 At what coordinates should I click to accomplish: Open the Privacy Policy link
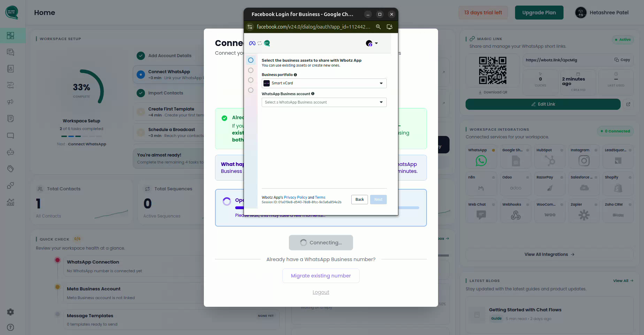click(296, 198)
